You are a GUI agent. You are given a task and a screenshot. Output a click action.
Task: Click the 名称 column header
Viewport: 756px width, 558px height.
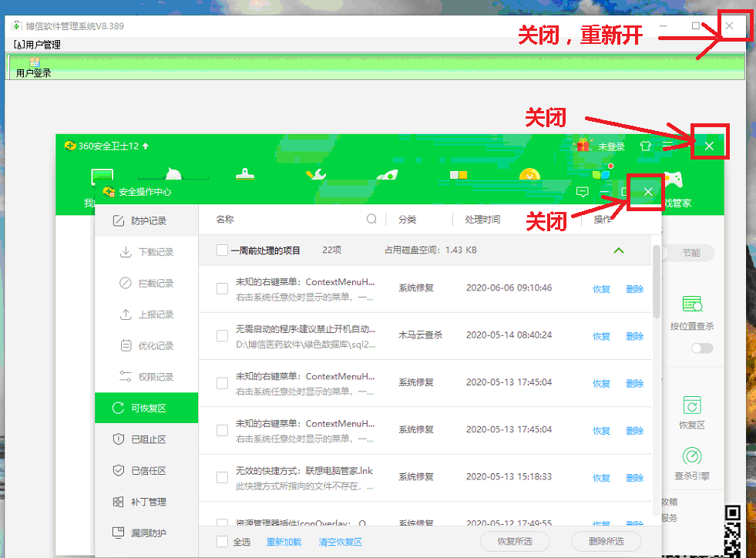225,220
